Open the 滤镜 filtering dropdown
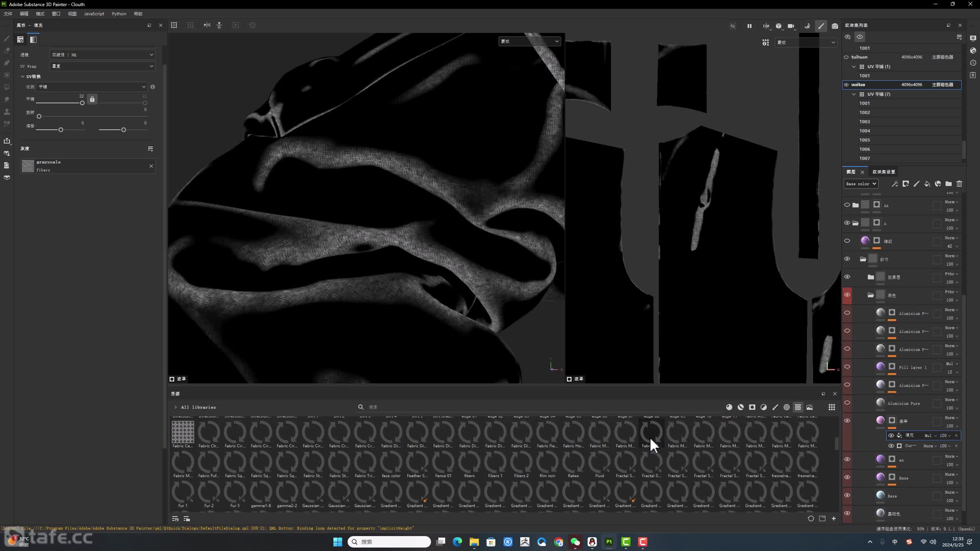The image size is (980, 551). [103, 55]
